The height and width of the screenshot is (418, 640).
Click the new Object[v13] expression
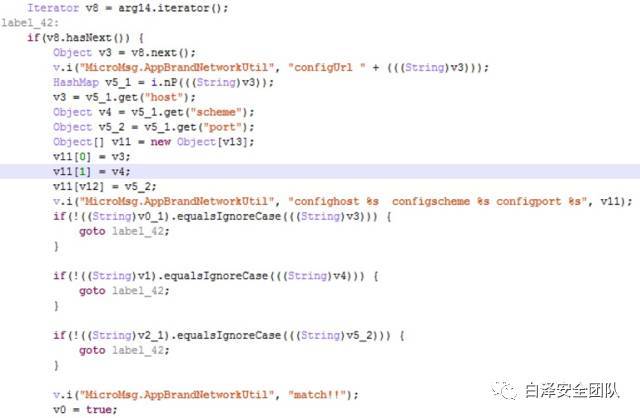199,142
